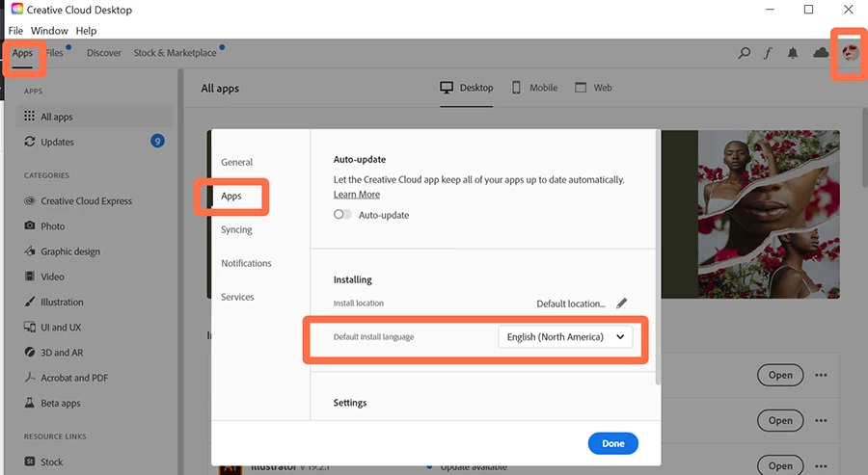The image size is (868, 475).
Task: Open the Photo category
Action: coord(44,226)
